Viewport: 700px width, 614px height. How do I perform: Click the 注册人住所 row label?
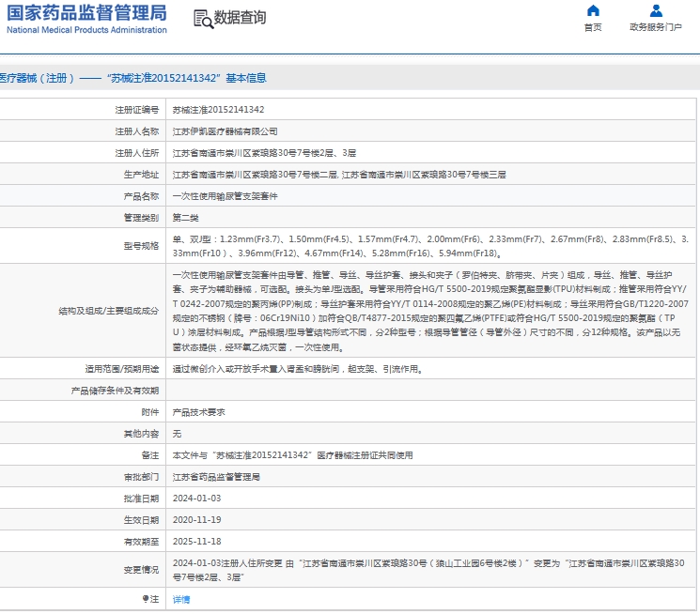[x=136, y=153]
